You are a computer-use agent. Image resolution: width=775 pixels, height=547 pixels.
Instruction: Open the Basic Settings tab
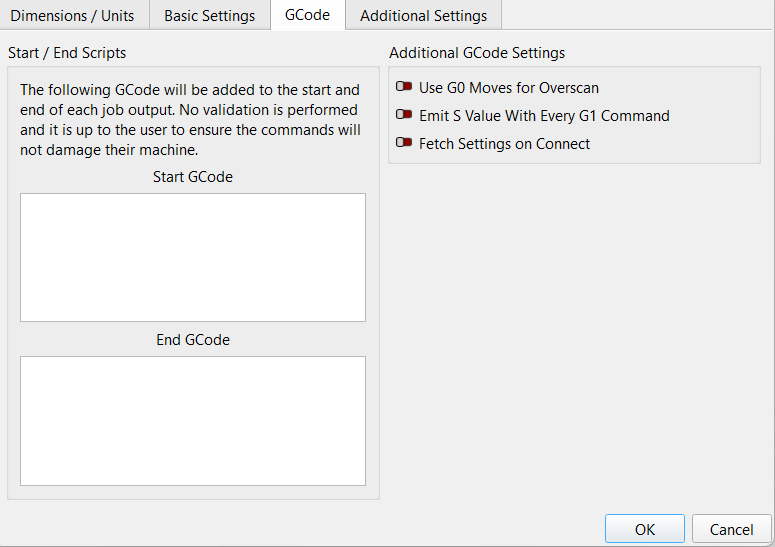(209, 16)
